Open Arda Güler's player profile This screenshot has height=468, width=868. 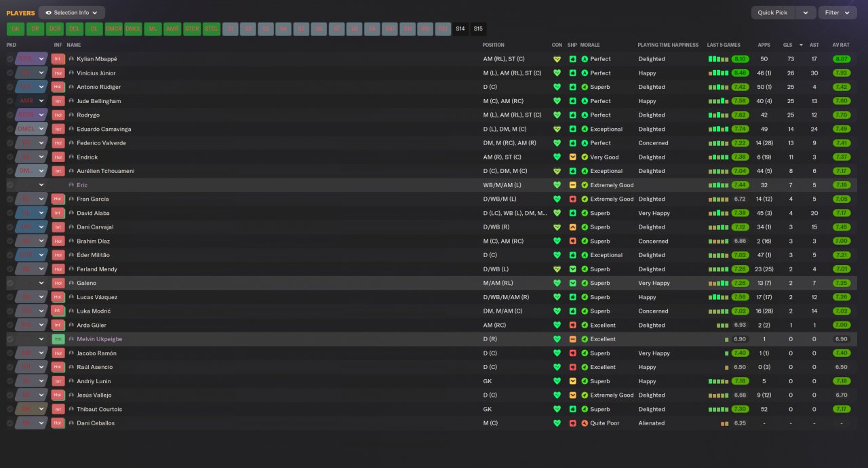pyautogui.click(x=92, y=326)
